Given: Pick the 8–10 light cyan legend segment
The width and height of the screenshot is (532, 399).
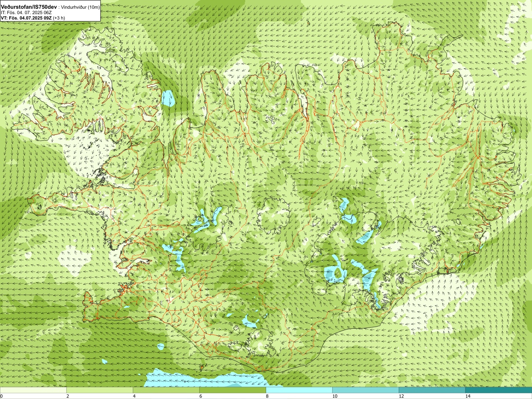Looking at the screenshot, I should [299, 390].
